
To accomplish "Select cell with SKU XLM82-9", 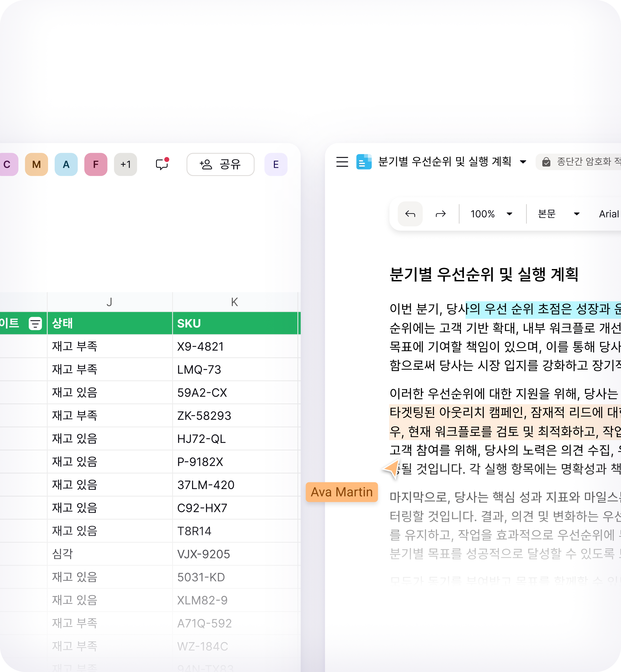I will pos(235,600).
